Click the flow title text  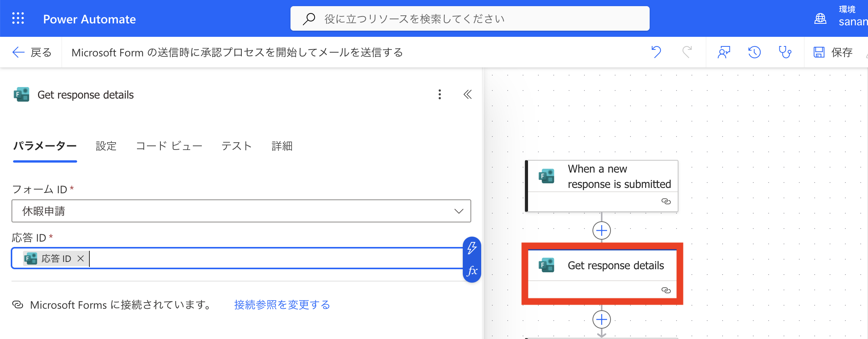(237, 53)
